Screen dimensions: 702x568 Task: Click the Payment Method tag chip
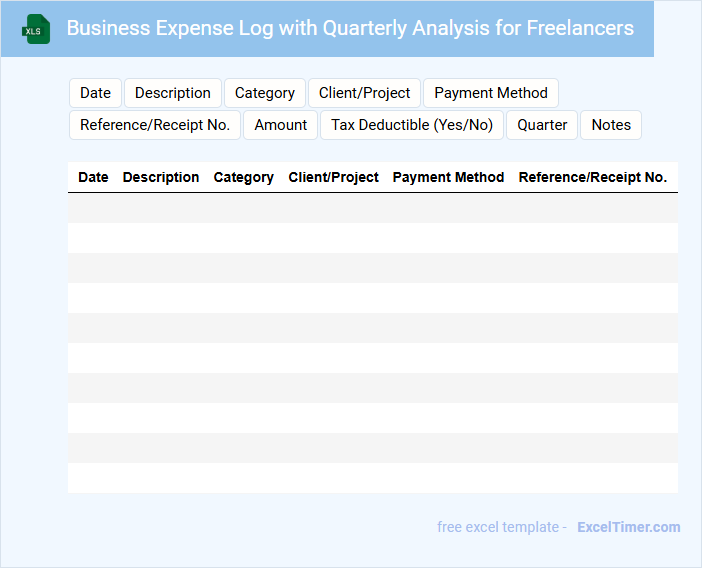(x=491, y=93)
